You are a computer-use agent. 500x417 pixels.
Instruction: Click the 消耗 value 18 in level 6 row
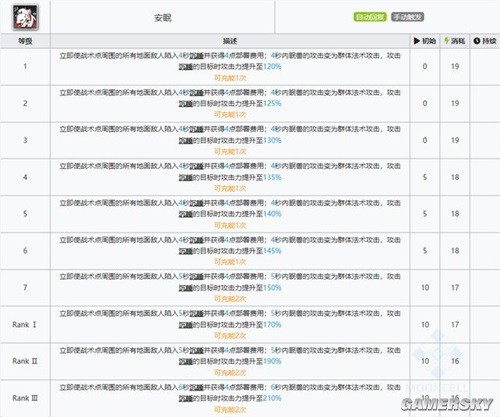pos(455,251)
